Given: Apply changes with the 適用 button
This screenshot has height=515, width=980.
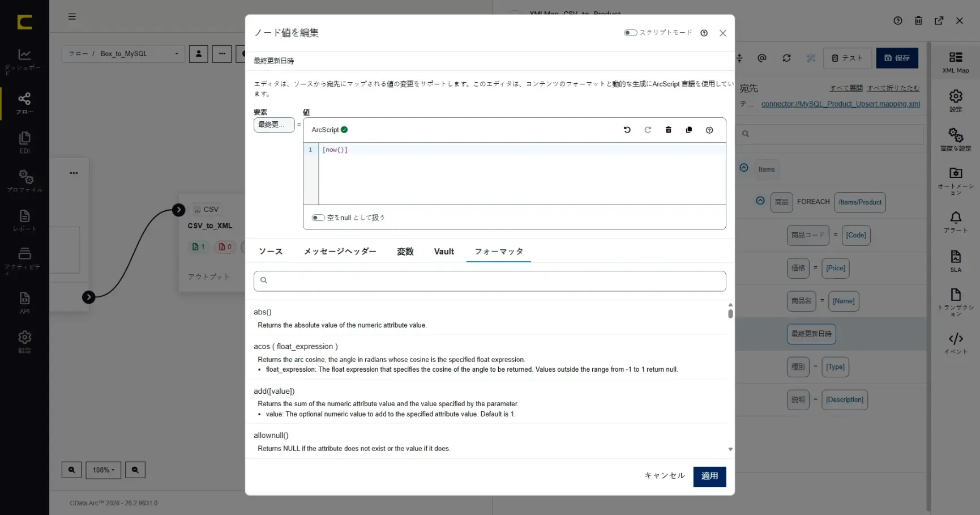Looking at the screenshot, I should click(709, 476).
